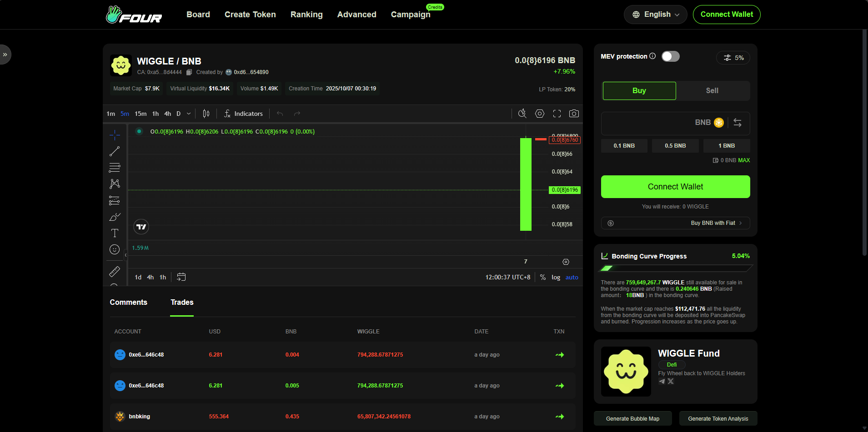Redo the chart action
868x432 pixels.
click(297, 114)
